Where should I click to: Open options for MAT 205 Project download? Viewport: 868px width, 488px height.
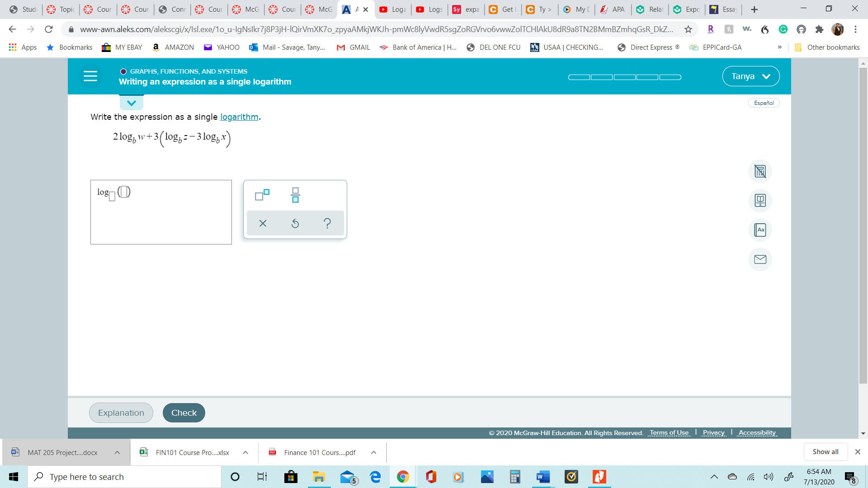[117, 452]
